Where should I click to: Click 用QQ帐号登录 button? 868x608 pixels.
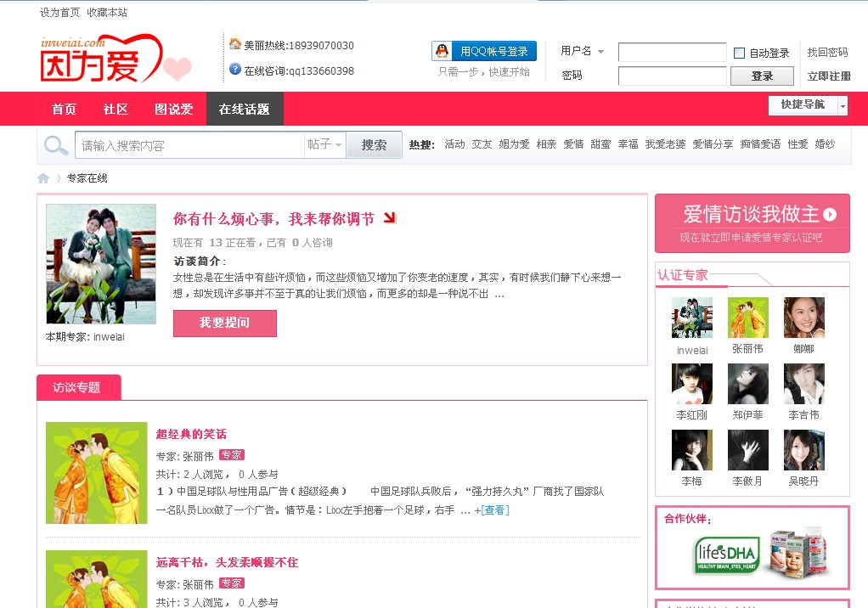pos(484,51)
